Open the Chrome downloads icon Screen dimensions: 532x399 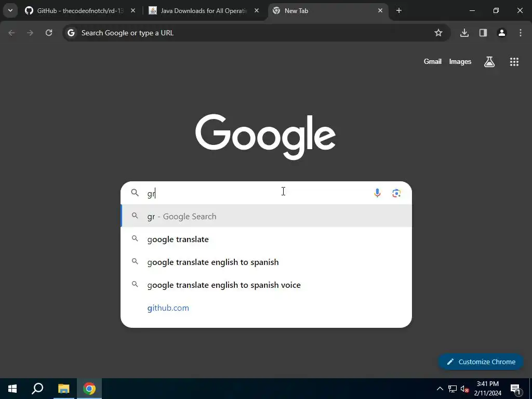(464, 33)
